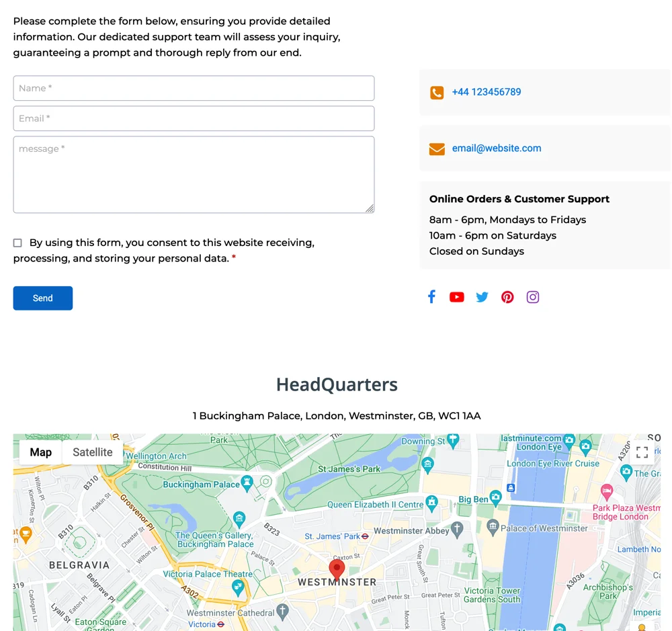This screenshot has height=631, width=672.
Task: Enter fullscreen mode on the map
Action: click(x=642, y=452)
